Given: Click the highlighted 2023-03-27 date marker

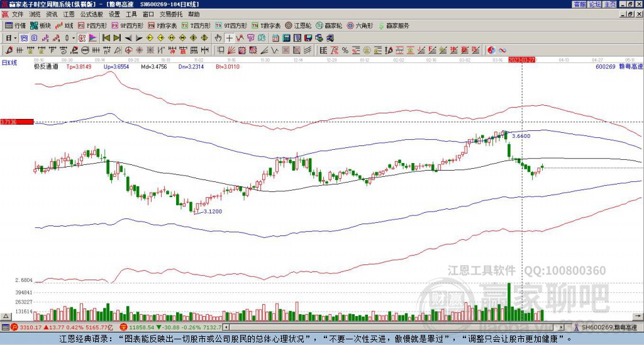Looking at the screenshot, I should point(522,60).
